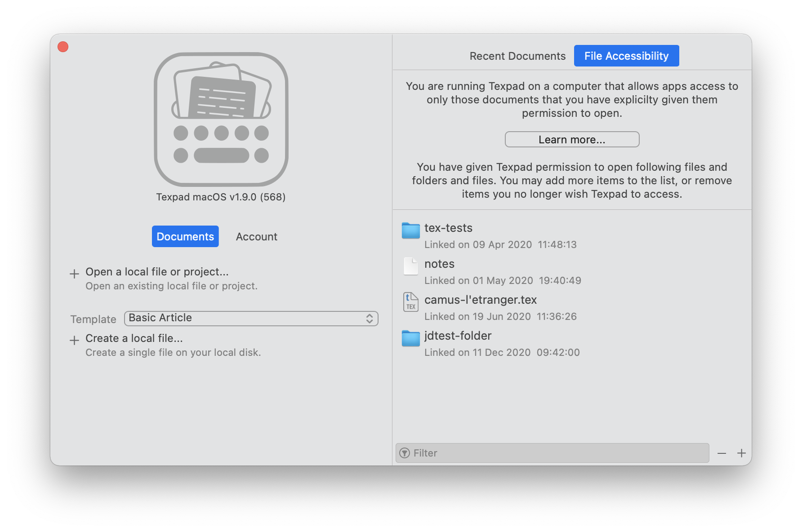Click the Learn more... button
802x532 pixels.
572,139
